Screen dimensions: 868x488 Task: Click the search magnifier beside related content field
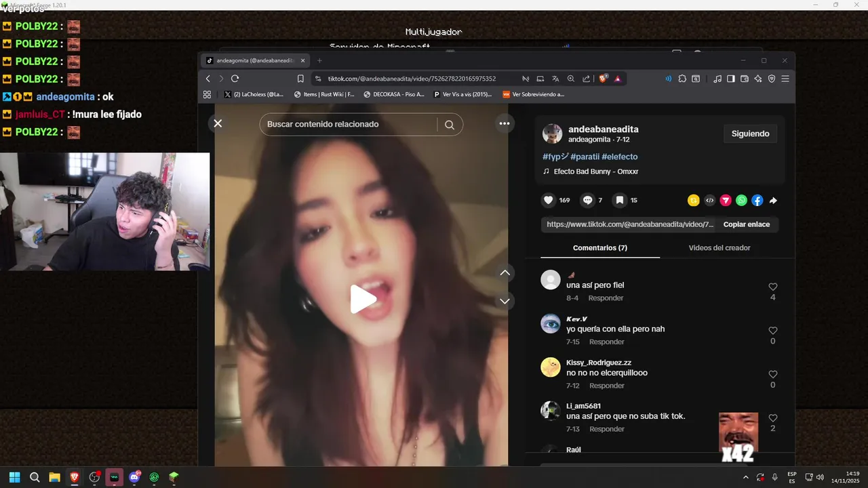click(450, 125)
